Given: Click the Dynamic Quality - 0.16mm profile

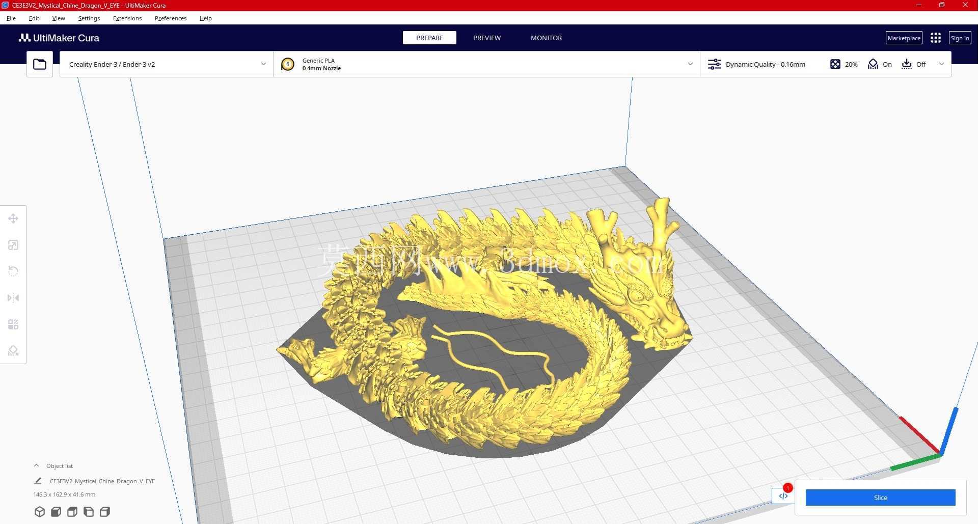Looking at the screenshot, I should pyautogui.click(x=765, y=64).
